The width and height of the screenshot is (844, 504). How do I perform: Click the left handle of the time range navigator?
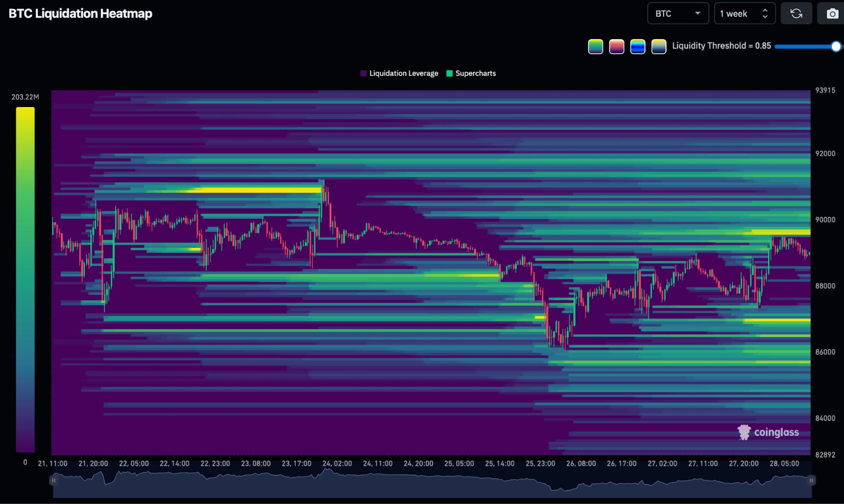[53, 480]
